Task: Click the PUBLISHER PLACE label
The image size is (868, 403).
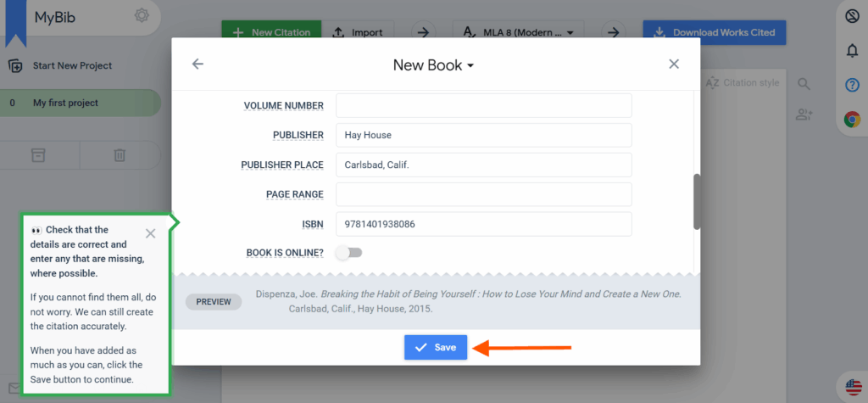Action: (282, 165)
